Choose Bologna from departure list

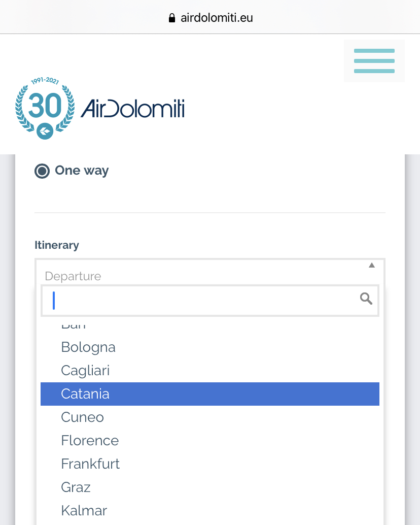(88, 347)
